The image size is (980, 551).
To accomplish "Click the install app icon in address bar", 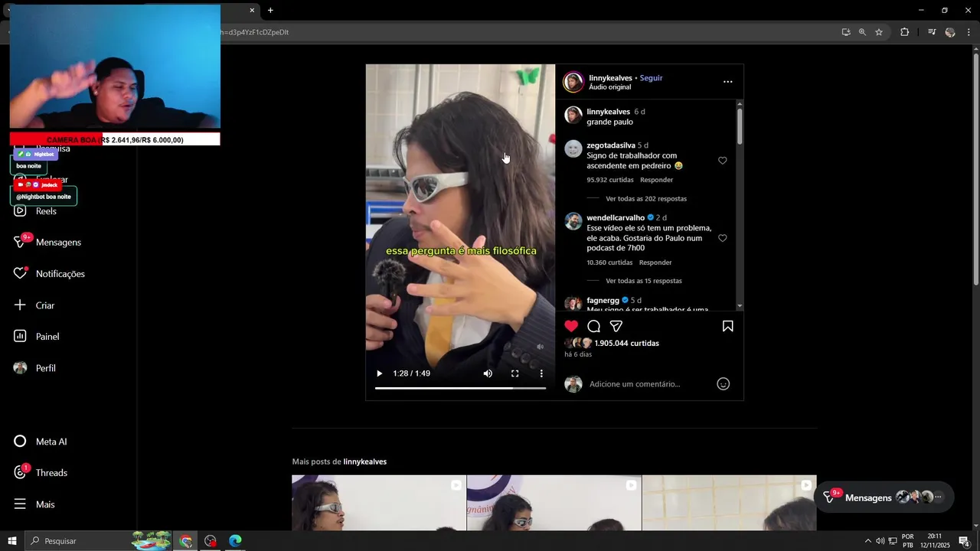I will 846,32.
